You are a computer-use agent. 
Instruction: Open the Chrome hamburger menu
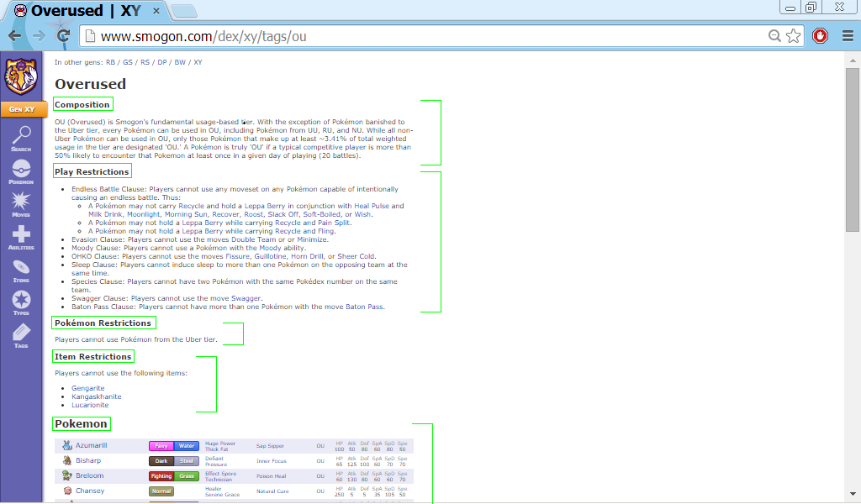848,36
